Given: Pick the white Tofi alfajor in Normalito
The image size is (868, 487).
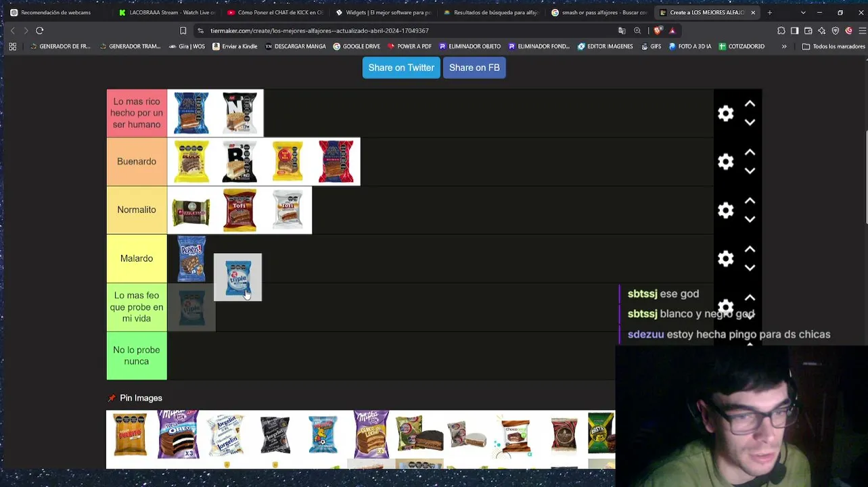Looking at the screenshot, I should point(288,210).
